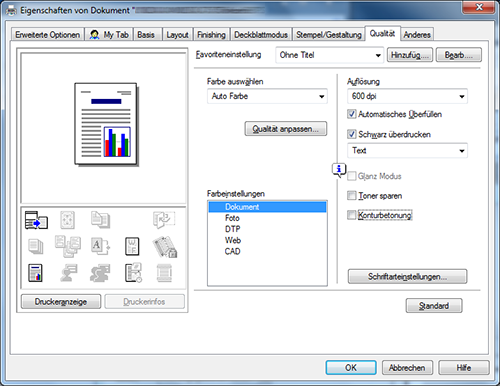Enable Konturbetonung checkbox
500x386 pixels.
pos(351,215)
